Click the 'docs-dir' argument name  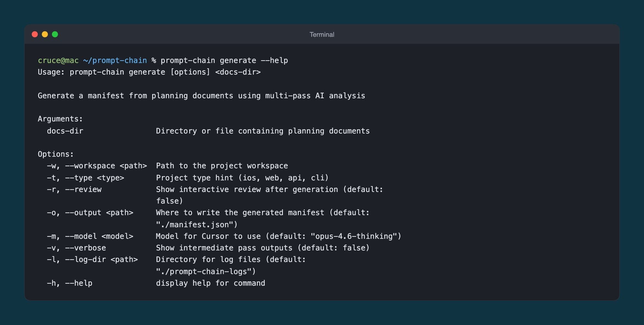(65, 131)
